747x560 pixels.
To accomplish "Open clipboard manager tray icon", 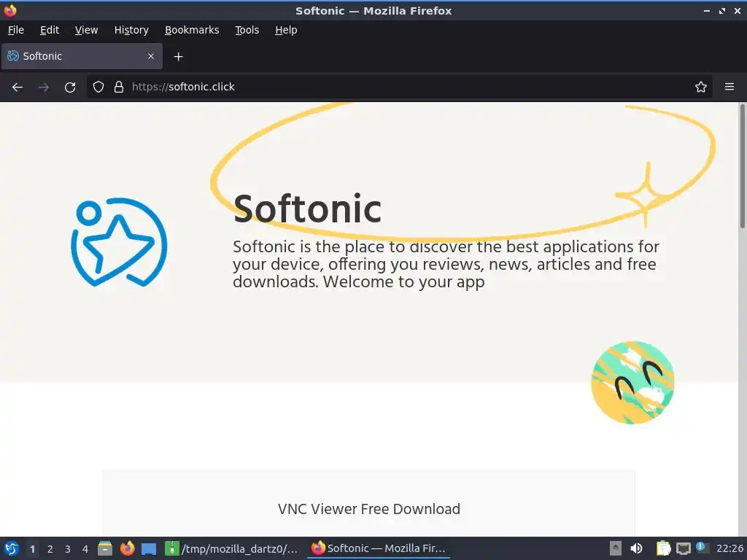I will pyautogui.click(x=663, y=548).
